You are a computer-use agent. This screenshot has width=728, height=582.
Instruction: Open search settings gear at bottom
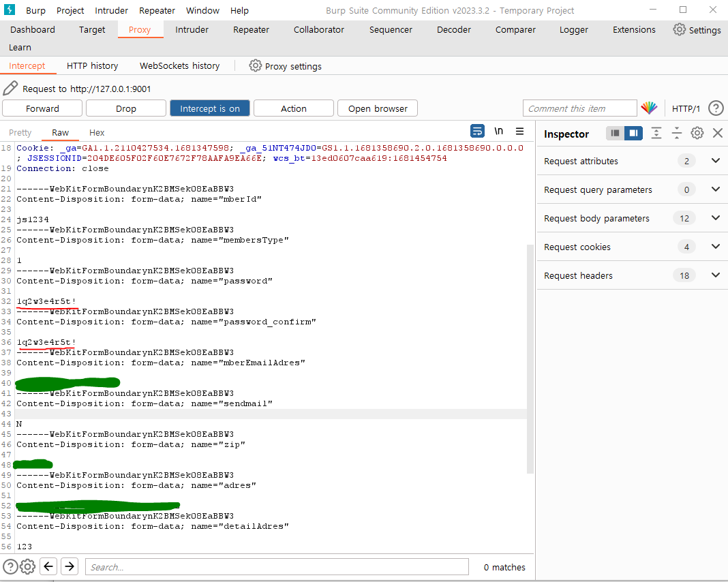click(28, 567)
